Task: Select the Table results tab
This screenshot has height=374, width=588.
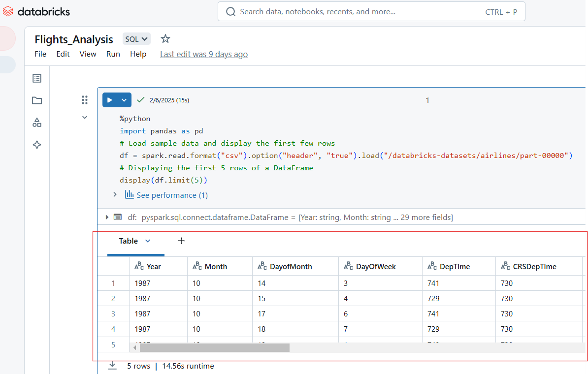Action: click(128, 241)
